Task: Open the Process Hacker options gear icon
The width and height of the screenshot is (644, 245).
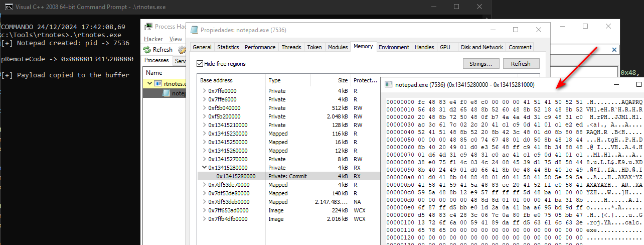Action: (182, 50)
